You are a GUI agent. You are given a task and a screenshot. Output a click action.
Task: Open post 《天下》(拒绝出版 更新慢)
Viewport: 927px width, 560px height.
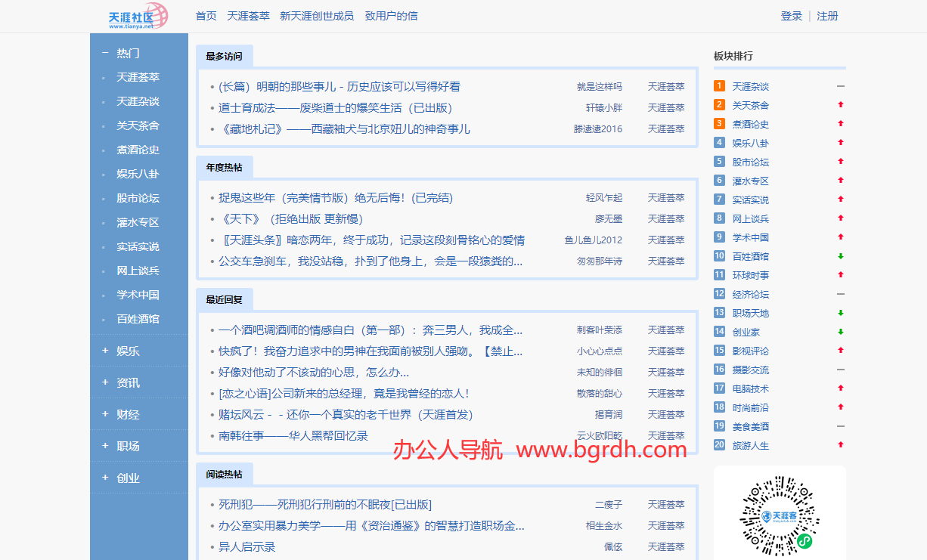click(291, 219)
